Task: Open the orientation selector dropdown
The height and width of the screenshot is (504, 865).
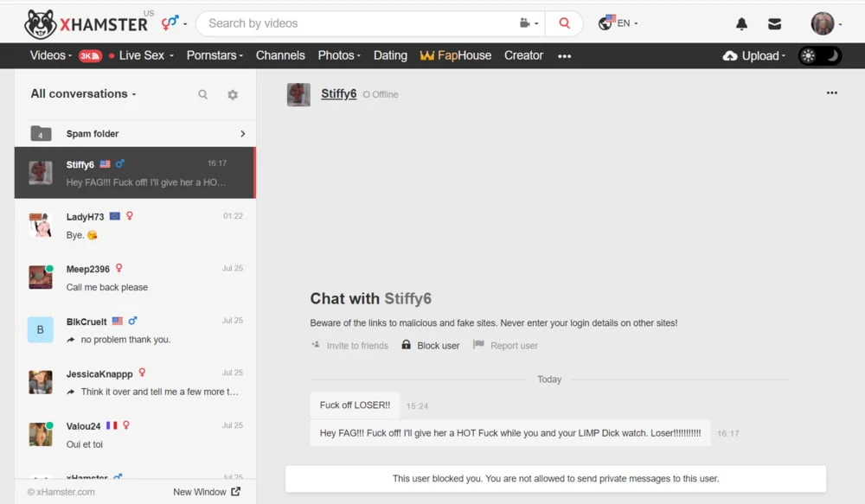Action: [x=174, y=22]
